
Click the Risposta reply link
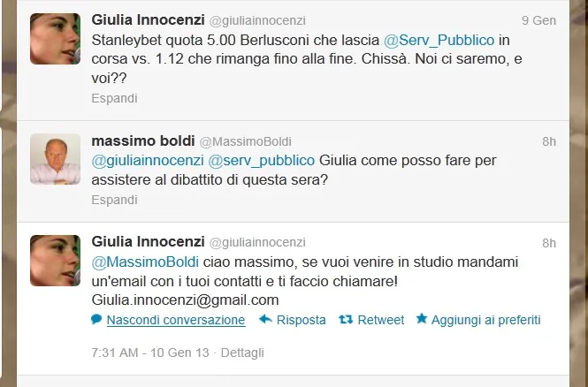pos(301,320)
